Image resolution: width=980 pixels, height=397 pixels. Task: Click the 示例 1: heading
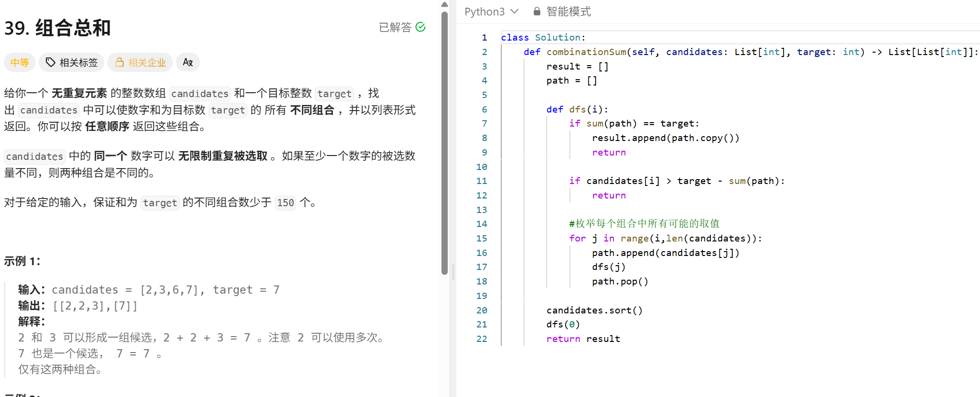(22, 261)
